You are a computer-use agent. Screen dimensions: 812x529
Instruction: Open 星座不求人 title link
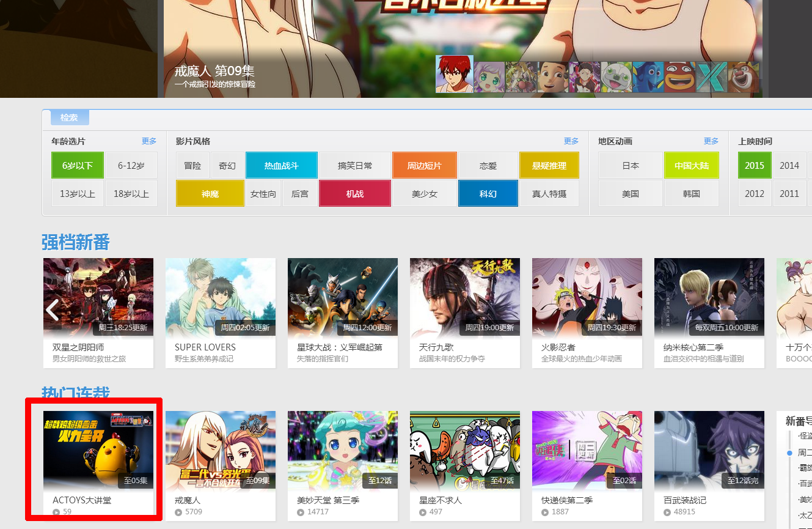pyautogui.click(x=441, y=500)
